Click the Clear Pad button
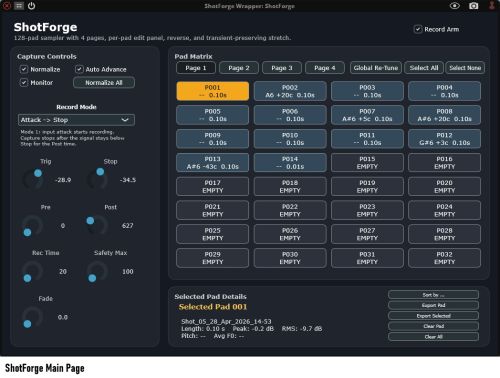 [x=433, y=326]
